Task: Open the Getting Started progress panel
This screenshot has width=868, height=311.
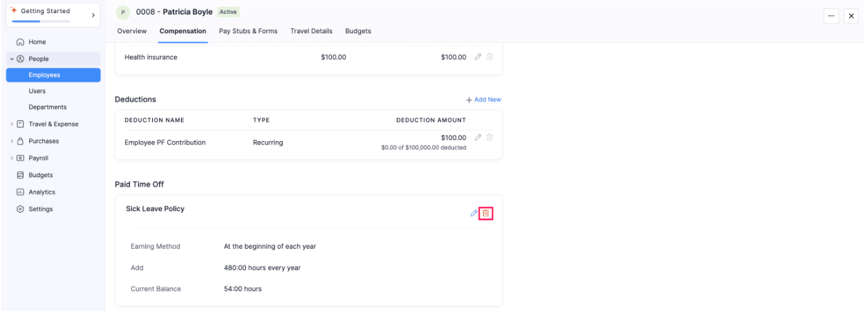Action: click(53, 15)
